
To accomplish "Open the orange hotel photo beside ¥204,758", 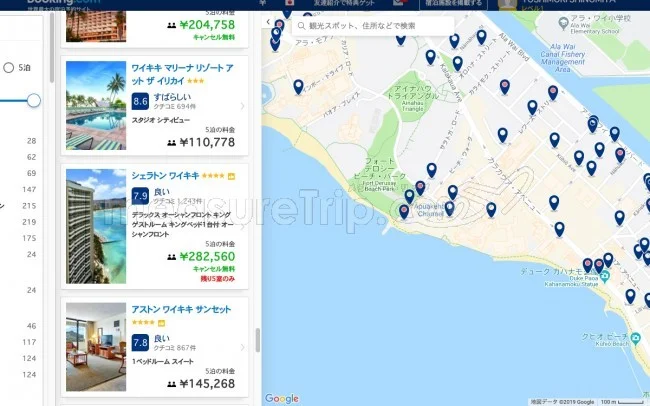I will tap(96, 26).
